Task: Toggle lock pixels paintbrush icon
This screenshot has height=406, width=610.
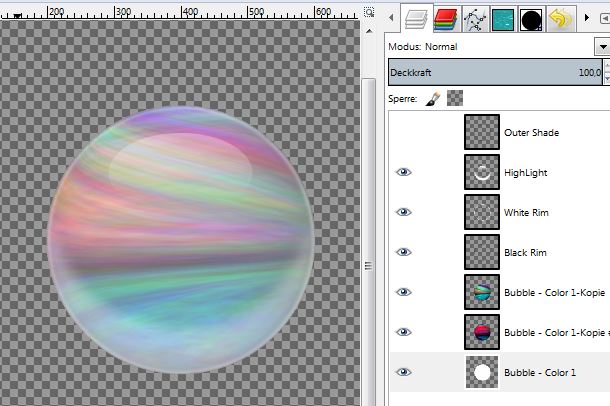Action: point(433,98)
